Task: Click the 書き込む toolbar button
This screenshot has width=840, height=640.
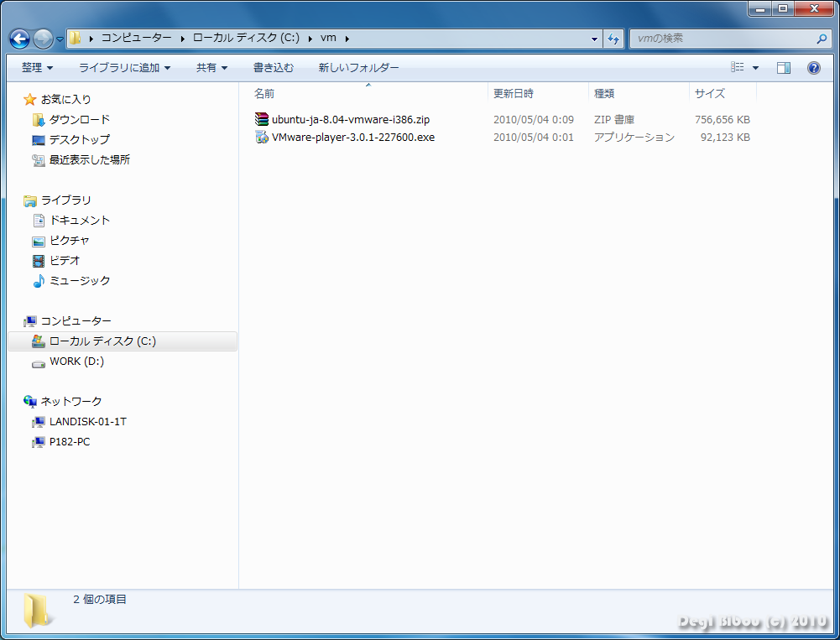Action: pyautogui.click(x=274, y=68)
